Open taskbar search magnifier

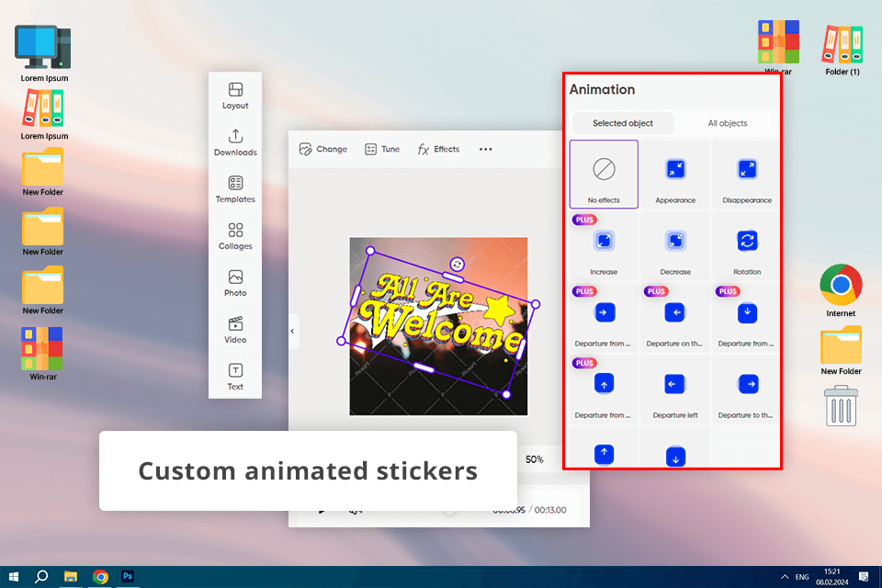(41, 577)
